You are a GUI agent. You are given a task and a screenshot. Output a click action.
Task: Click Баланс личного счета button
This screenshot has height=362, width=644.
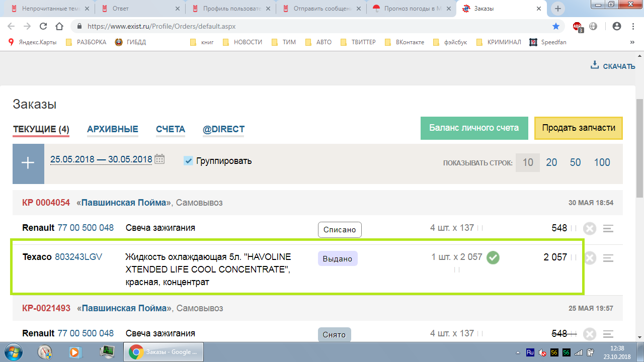[474, 128]
